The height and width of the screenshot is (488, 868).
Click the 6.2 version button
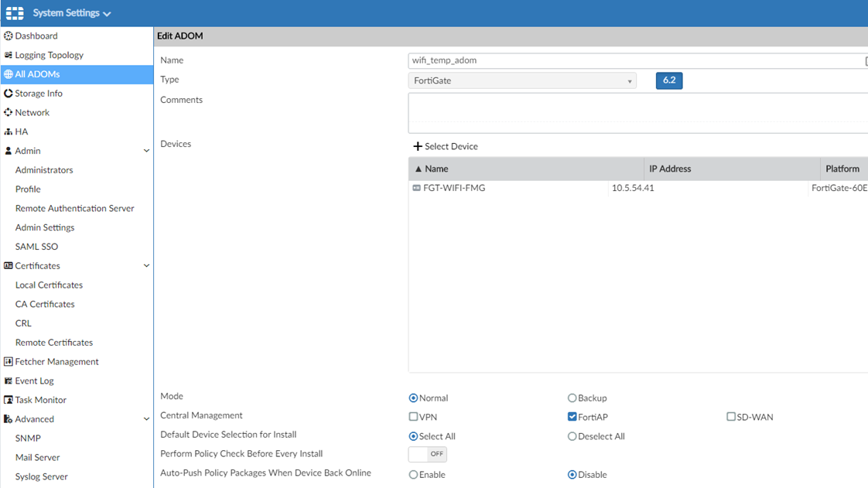(669, 80)
